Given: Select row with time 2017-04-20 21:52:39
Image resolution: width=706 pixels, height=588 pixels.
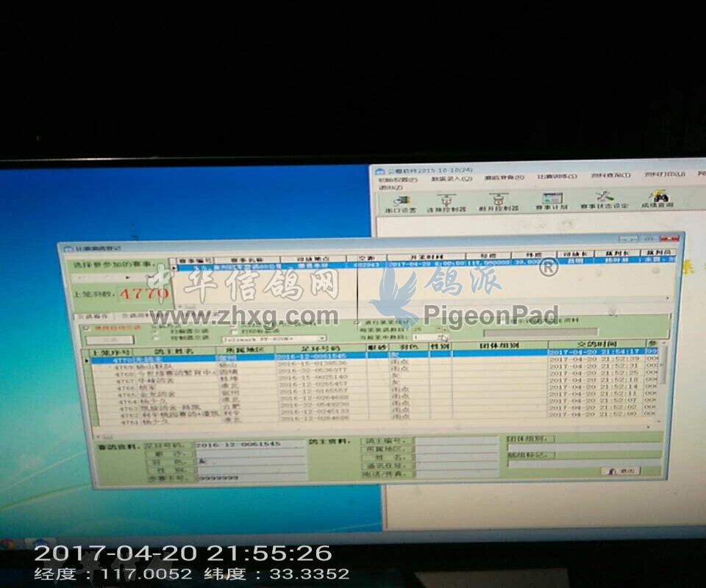Looking at the screenshot, I should point(374,363).
